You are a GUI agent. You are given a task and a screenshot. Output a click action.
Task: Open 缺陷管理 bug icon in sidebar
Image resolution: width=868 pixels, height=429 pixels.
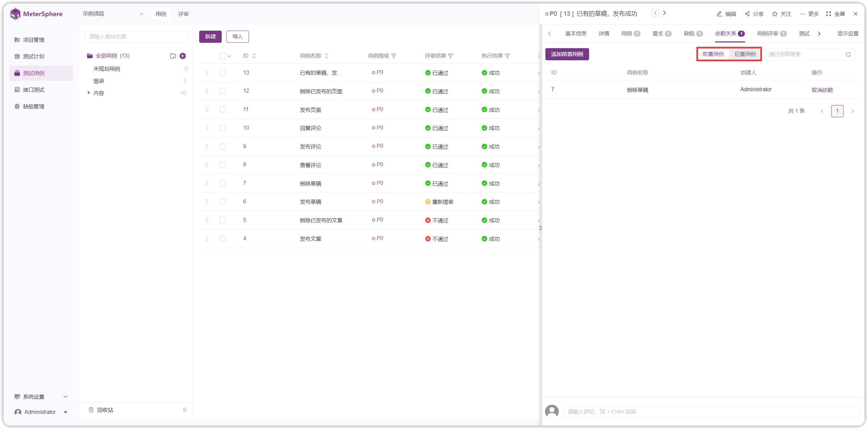tap(17, 106)
